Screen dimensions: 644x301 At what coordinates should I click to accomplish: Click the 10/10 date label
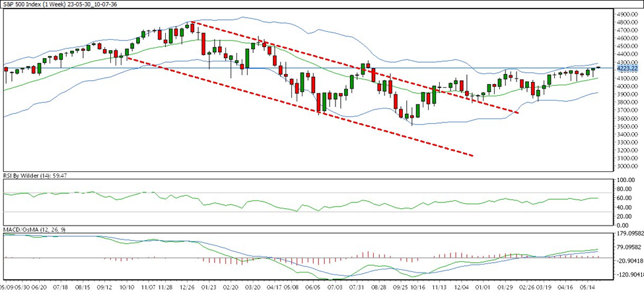(127, 286)
